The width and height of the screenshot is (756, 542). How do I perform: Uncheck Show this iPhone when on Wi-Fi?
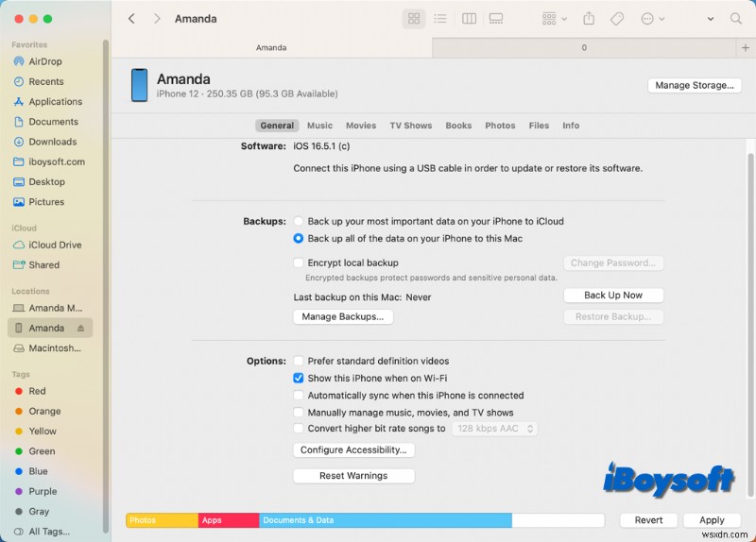pyautogui.click(x=299, y=379)
